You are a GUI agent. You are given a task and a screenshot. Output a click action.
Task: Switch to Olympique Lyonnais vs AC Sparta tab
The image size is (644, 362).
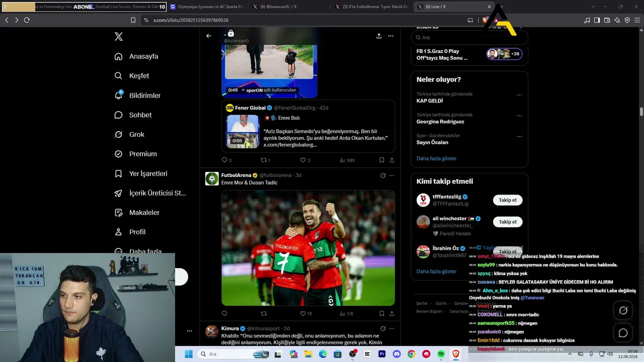tap(206, 7)
